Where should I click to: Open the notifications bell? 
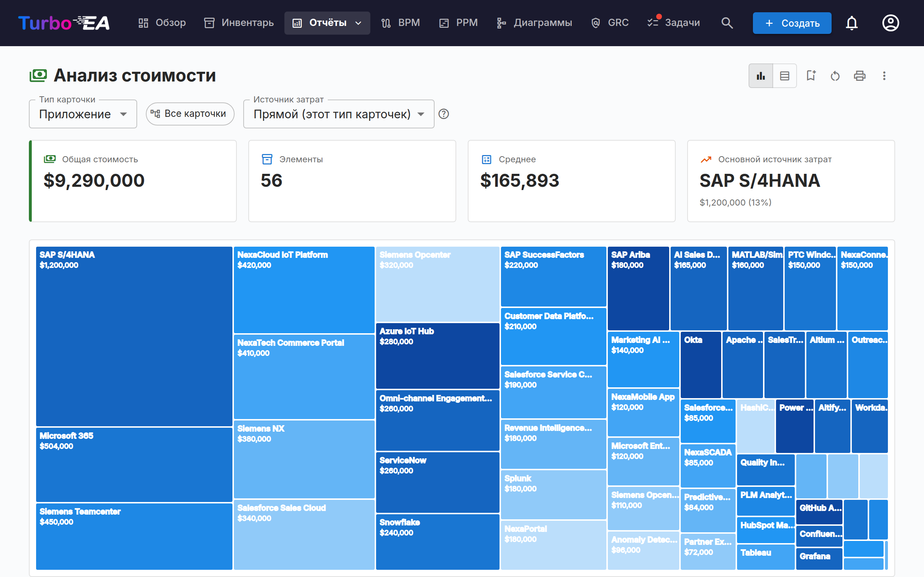852,23
